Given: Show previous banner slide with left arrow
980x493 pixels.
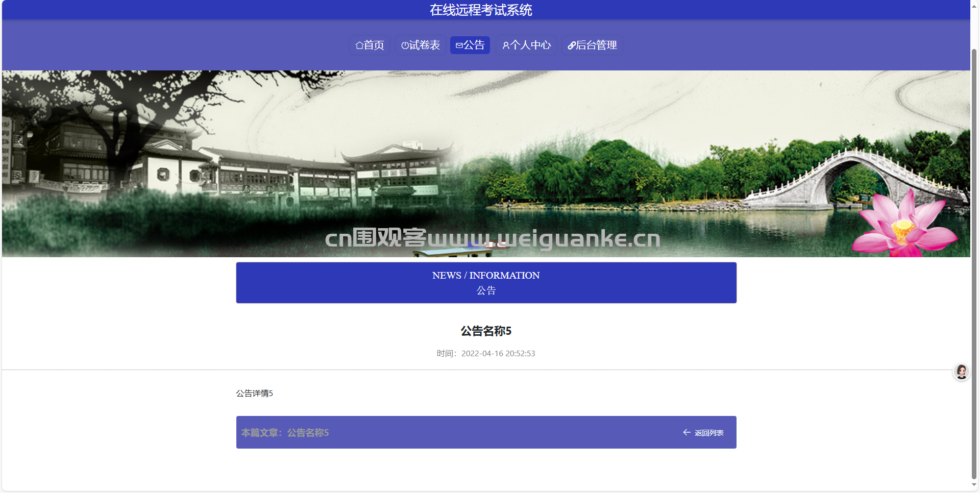Looking at the screenshot, I should 20,142.
